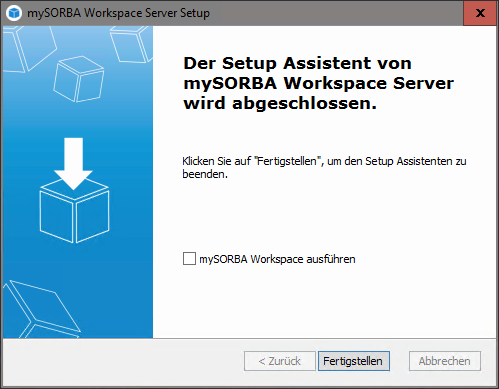Click the Fertigstellen button
Image resolution: width=499 pixels, height=389 pixels.
click(x=354, y=361)
